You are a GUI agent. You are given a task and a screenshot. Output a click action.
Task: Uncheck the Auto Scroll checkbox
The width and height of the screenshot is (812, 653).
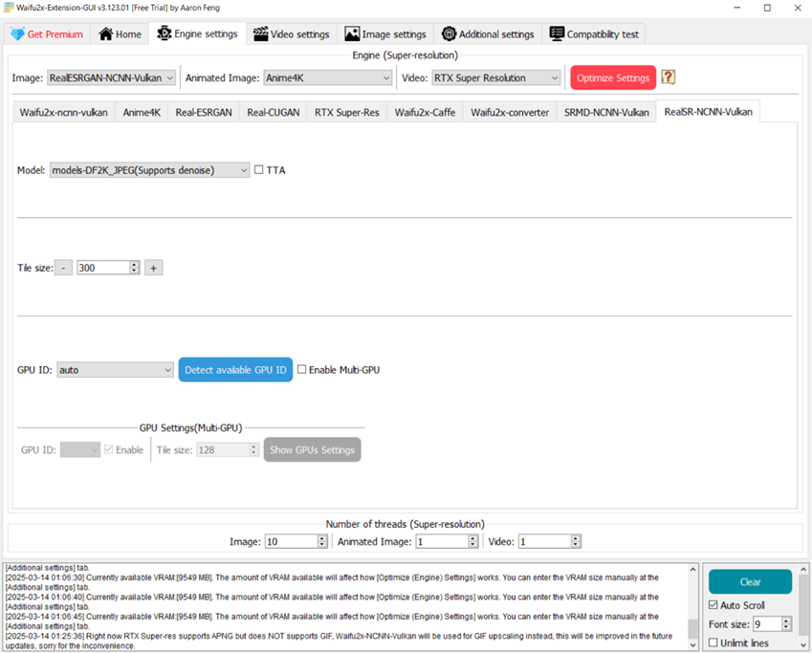click(713, 605)
